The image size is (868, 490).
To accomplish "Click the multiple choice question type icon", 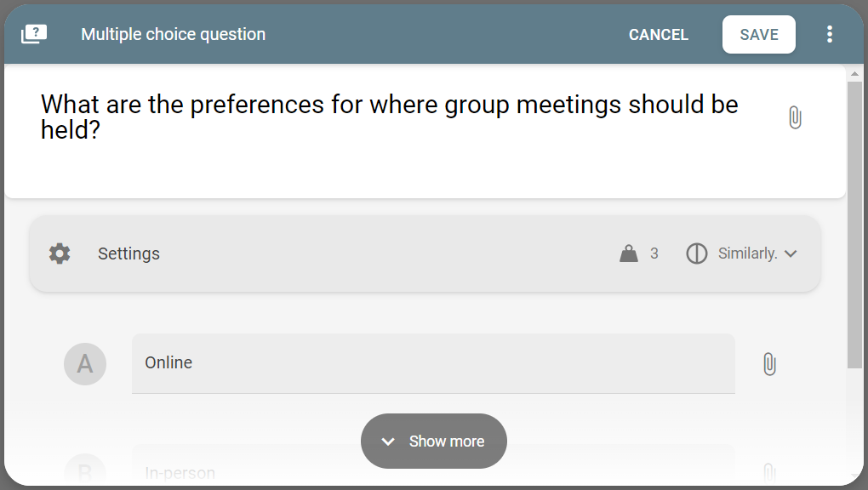I will coord(34,34).
